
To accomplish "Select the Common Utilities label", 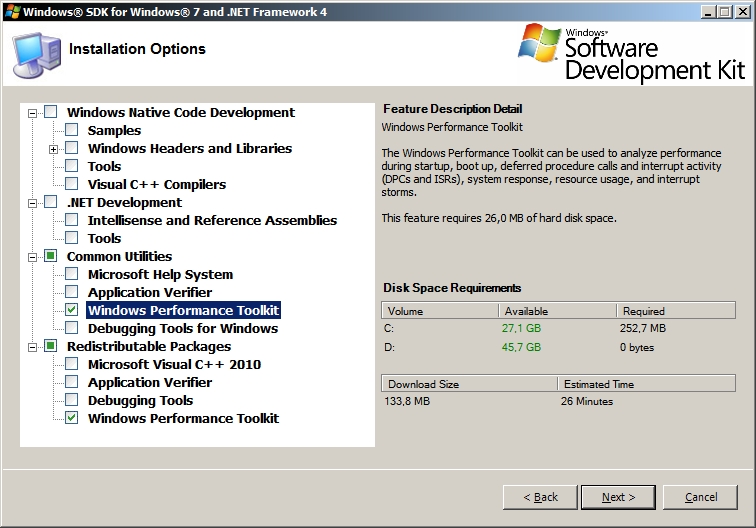I will [120, 257].
